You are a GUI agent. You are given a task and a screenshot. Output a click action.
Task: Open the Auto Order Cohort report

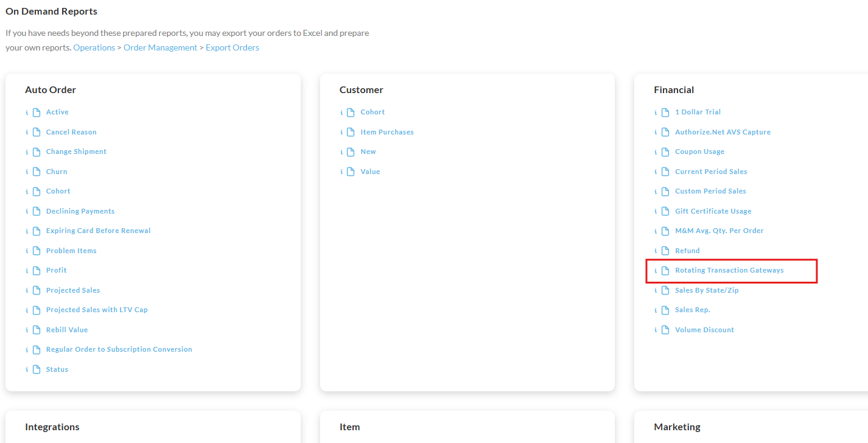(x=58, y=191)
